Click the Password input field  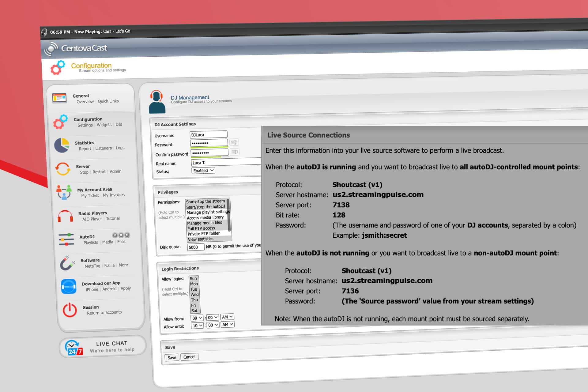(209, 143)
